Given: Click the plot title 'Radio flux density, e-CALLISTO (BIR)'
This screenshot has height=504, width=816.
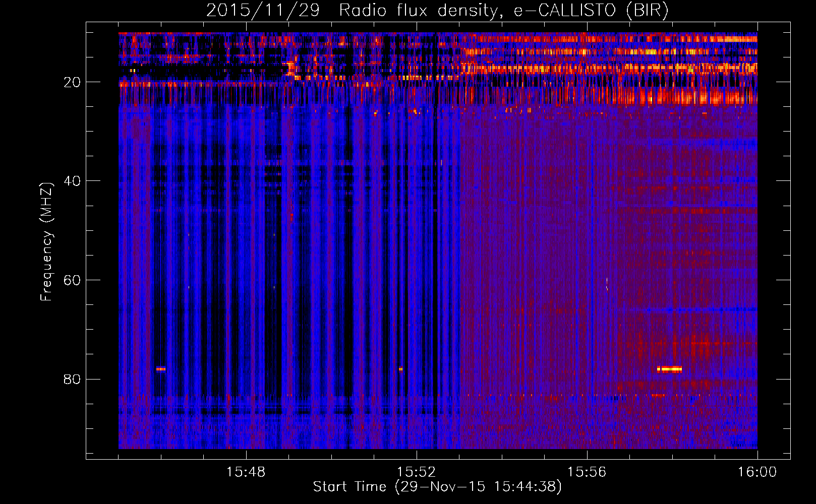Looking at the screenshot, I should point(503,11).
